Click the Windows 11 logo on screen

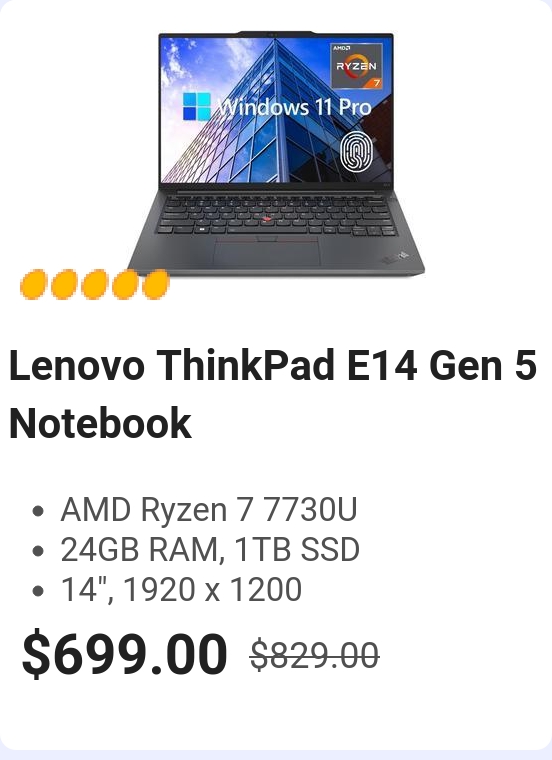point(197,107)
